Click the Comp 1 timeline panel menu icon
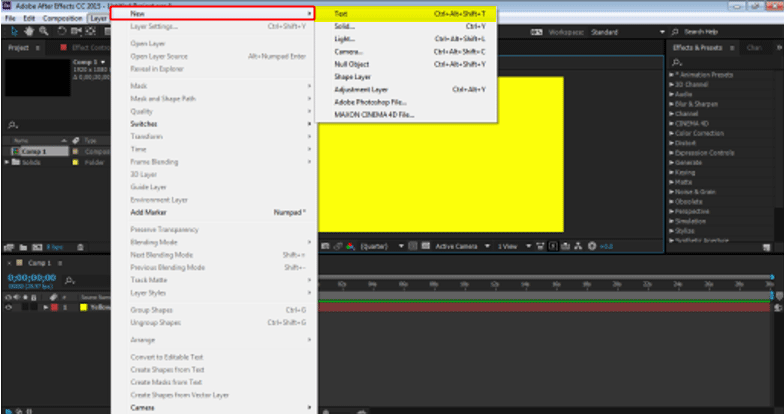 (60, 263)
